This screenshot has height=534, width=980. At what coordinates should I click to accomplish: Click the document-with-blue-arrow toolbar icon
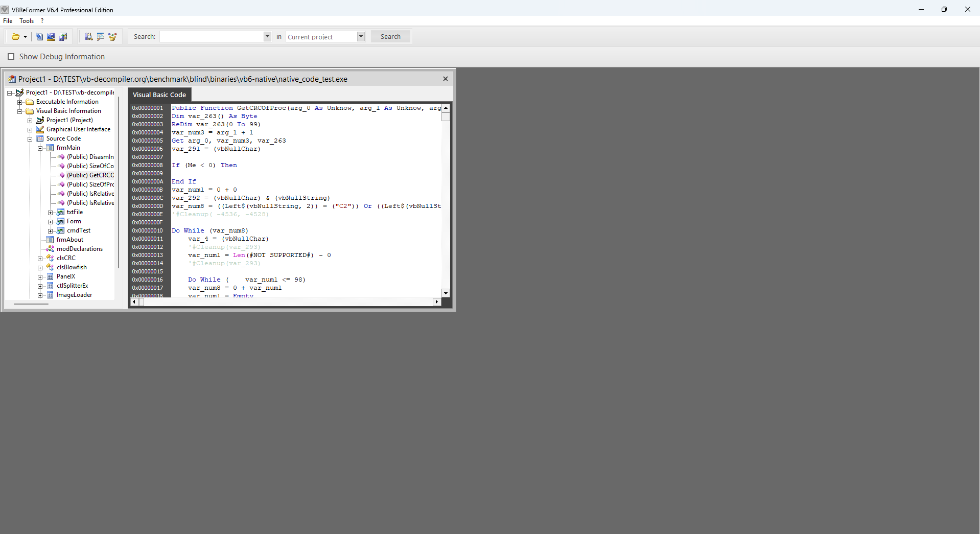click(x=39, y=37)
